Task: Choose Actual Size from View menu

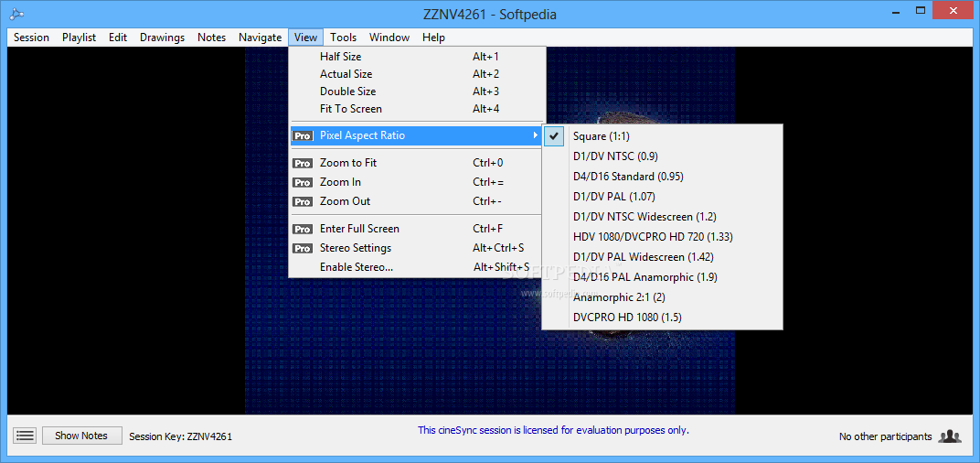Action: pos(417,74)
